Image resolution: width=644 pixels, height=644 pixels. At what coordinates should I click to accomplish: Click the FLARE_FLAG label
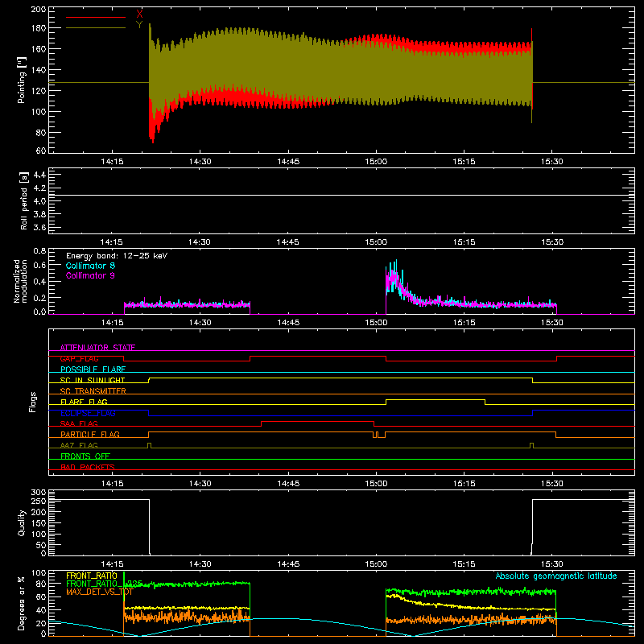pos(84,402)
